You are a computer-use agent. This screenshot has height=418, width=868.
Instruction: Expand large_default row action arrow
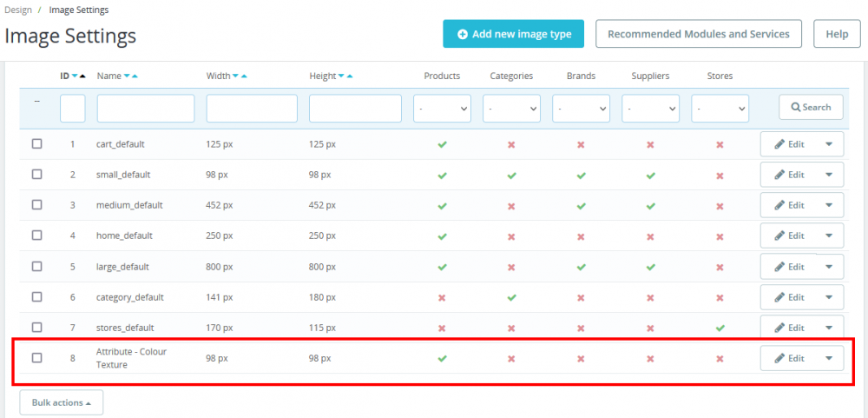click(829, 267)
